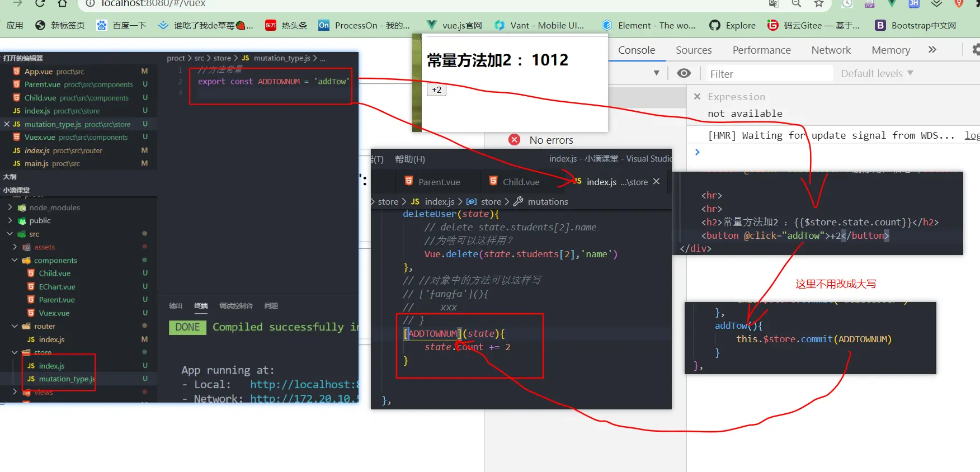
Task: Open the 码云Gitee bookmark
Action: 814,25
